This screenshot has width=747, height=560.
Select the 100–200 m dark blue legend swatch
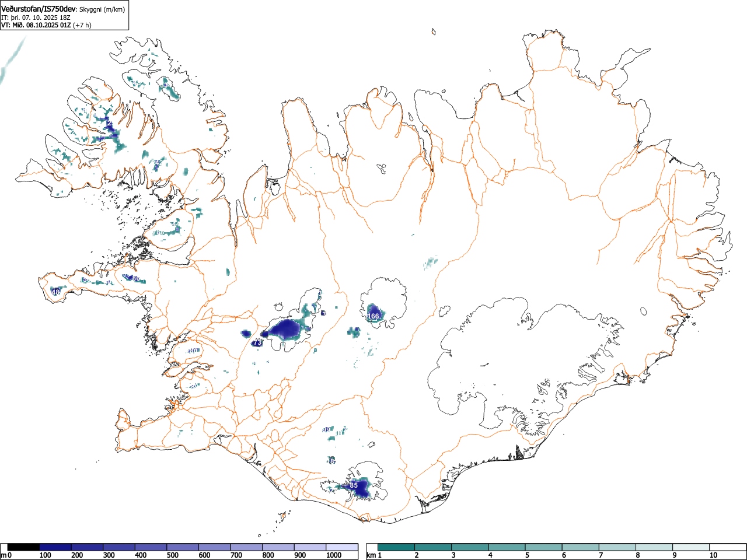pyautogui.click(x=55, y=547)
